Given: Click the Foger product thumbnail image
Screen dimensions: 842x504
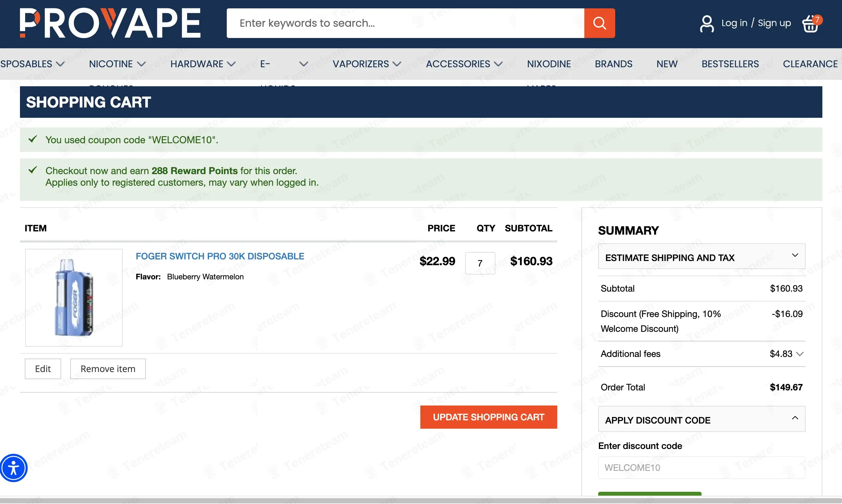Looking at the screenshot, I should coord(74,297).
